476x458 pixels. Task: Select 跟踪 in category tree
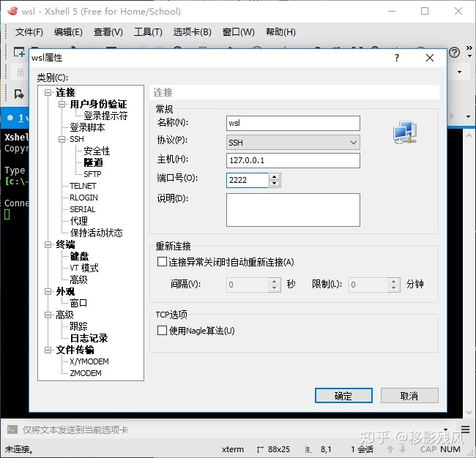pos(78,326)
